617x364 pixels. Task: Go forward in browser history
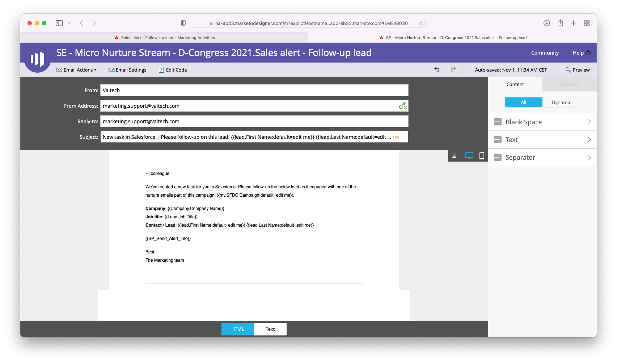pos(94,23)
